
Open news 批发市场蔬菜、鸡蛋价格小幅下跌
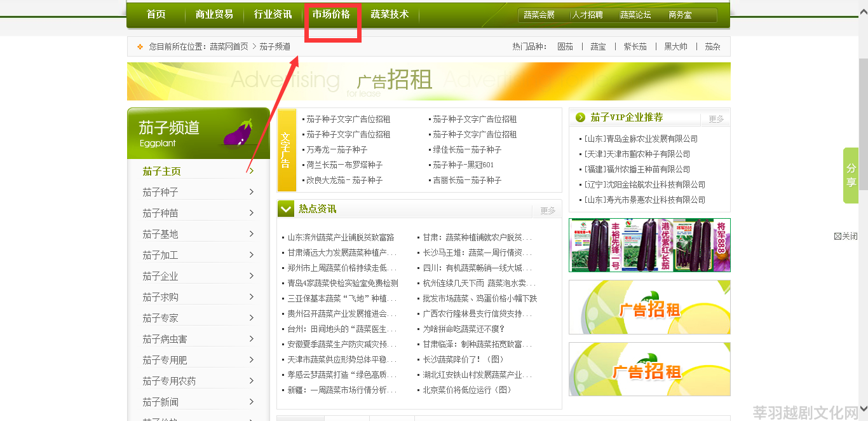(x=480, y=298)
